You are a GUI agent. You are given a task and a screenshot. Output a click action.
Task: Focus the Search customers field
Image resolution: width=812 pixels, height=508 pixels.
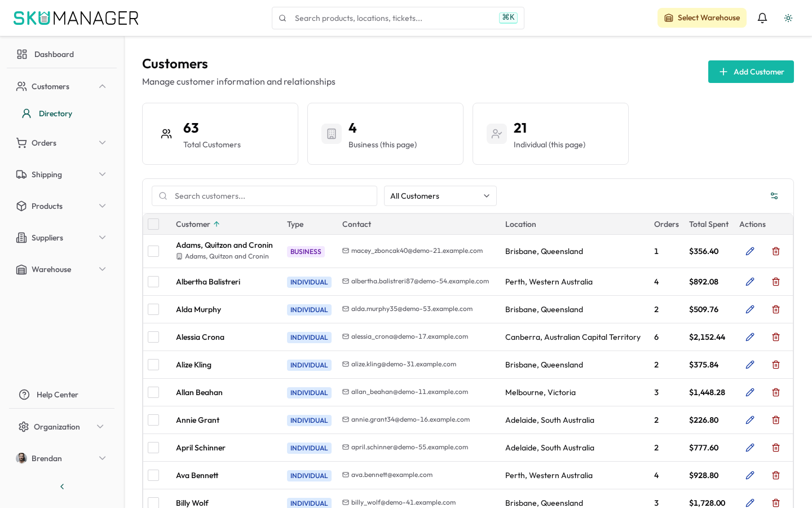coord(264,196)
